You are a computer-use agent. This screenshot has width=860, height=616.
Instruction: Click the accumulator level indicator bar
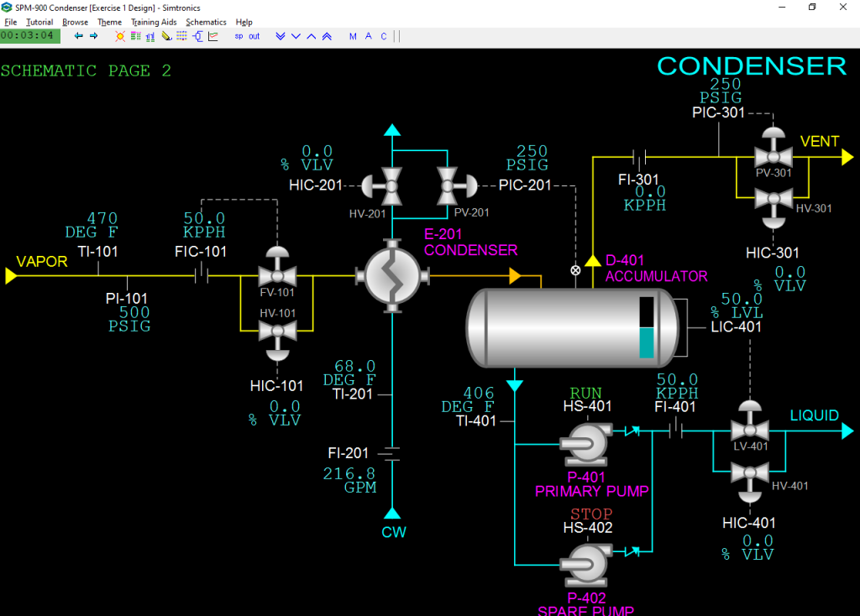tap(647, 328)
